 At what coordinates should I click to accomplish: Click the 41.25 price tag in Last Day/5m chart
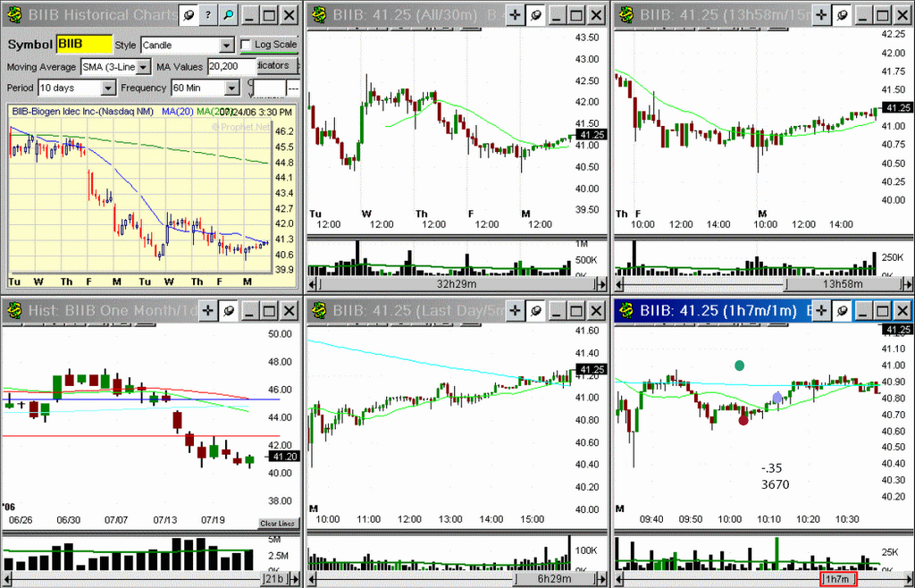pos(591,369)
